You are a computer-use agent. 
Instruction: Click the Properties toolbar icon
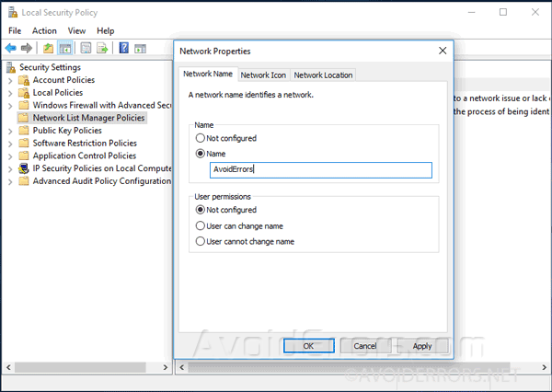click(x=86, y=48)
